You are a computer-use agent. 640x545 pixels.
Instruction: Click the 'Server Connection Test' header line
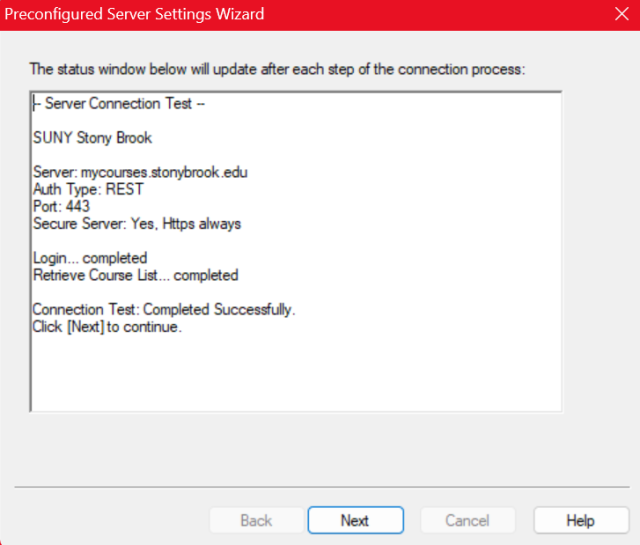point(119,104)
